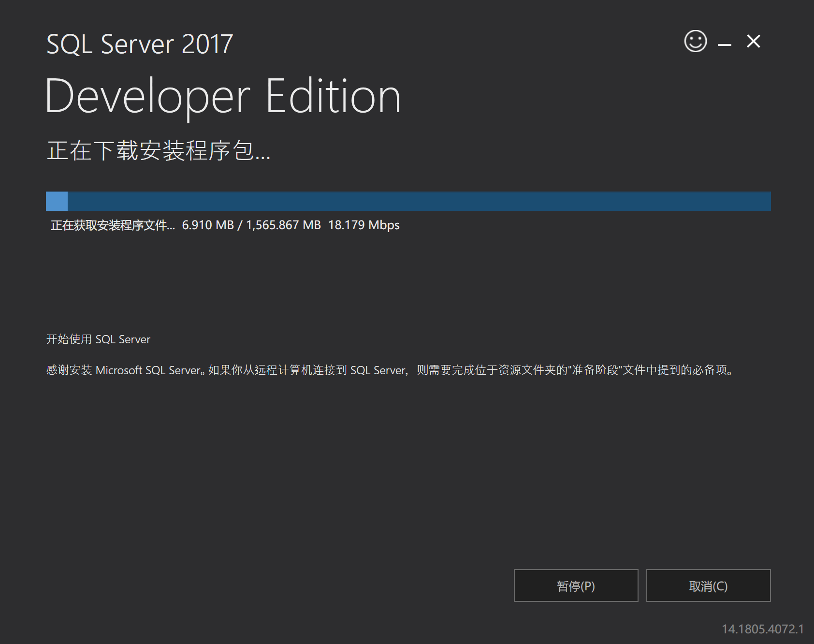Click 取消(C) to cancel installation
This screenshot has height=644, width=814.
(x=708, y=585)
